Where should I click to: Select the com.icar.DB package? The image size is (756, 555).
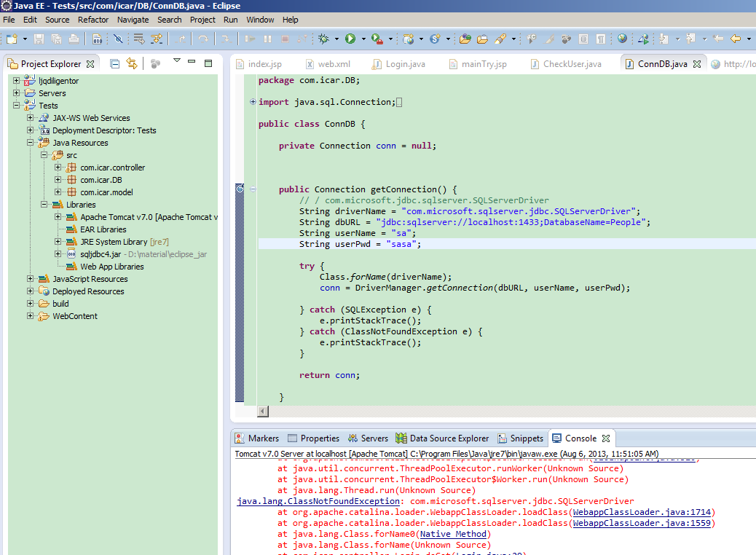click(x=101, y=180)
